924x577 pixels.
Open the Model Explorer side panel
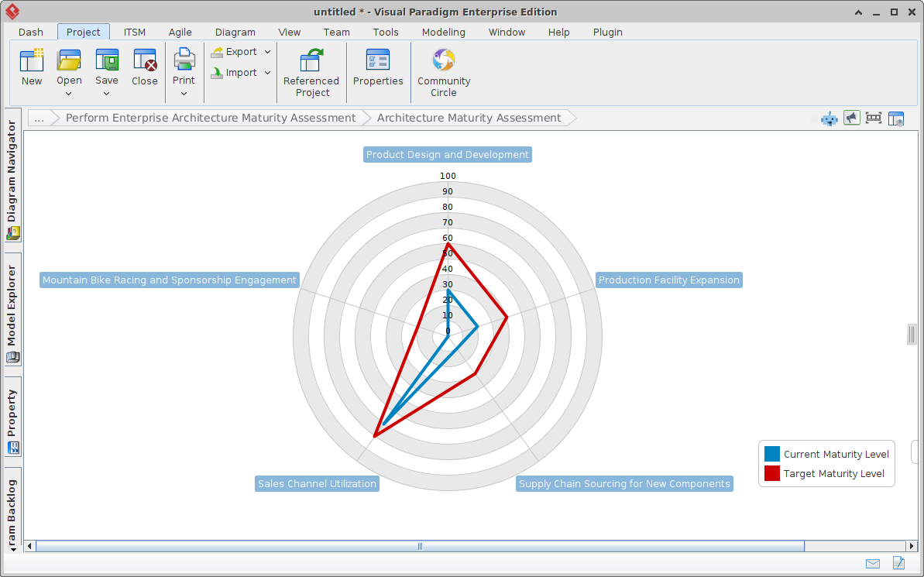pyautogui.click(x=12, y=310)
